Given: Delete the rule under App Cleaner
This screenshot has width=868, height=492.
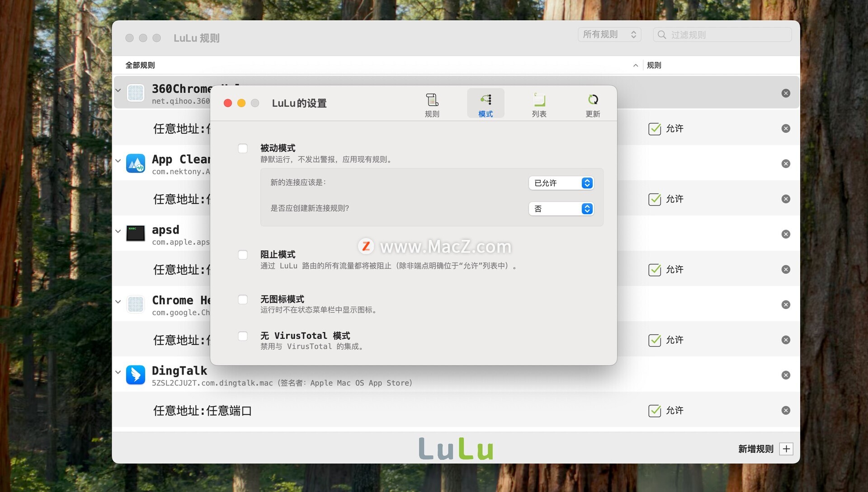Looking at the screenshot, I should (786, 199).
